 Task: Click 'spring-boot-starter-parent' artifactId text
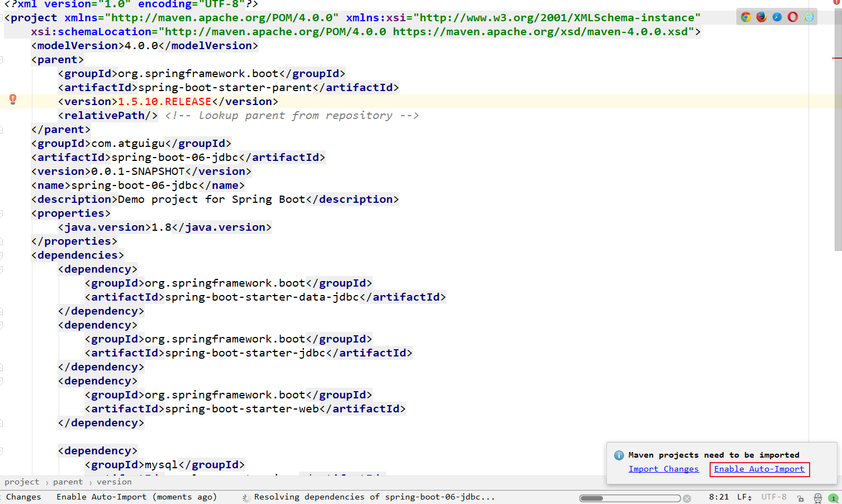(x=225, y=87)
